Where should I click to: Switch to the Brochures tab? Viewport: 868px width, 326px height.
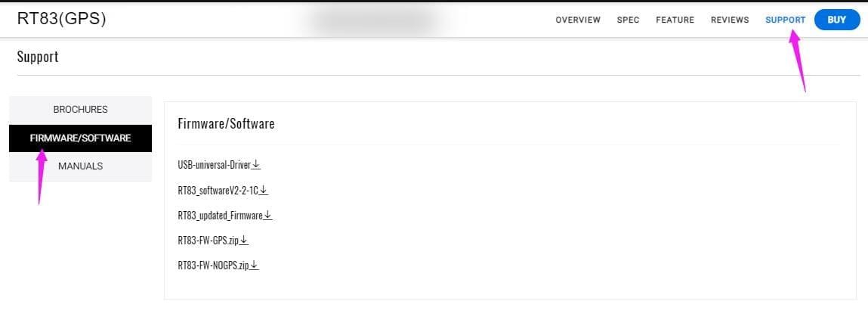click(80, 110)
